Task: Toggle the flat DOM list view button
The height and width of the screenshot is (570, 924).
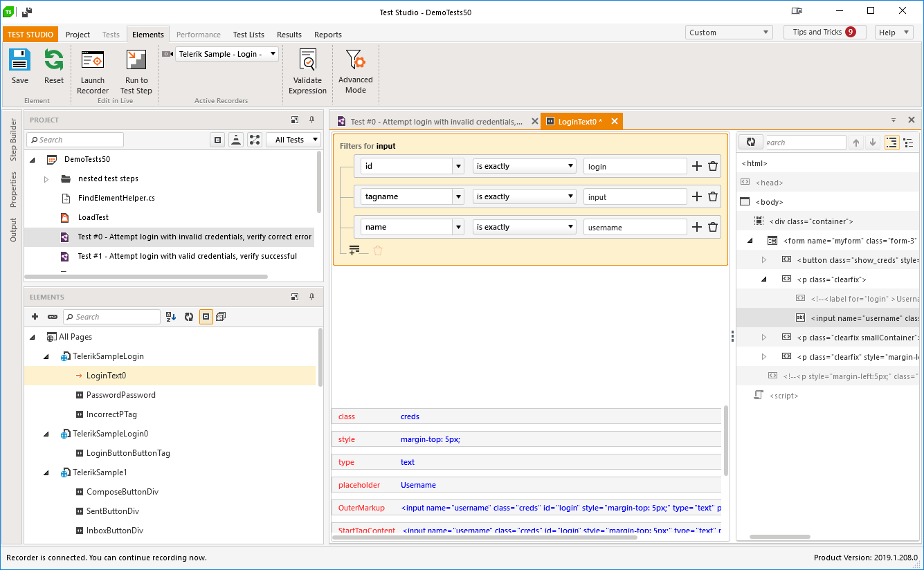Action: pos(908,142)
